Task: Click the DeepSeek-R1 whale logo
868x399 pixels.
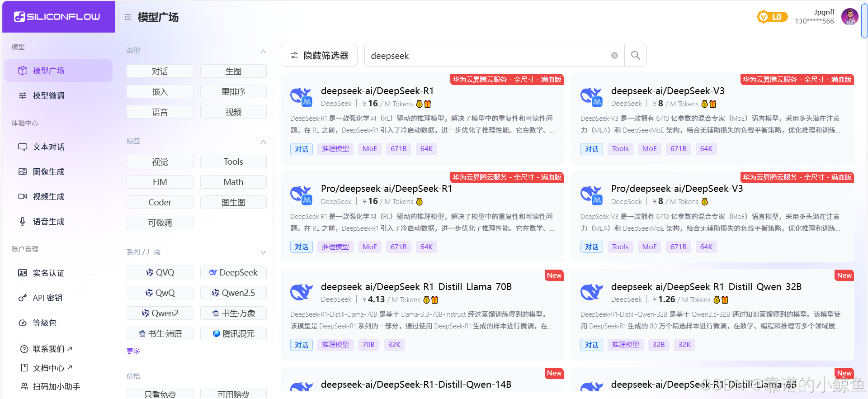Action: pyautogui.click(x=301, y=96)
